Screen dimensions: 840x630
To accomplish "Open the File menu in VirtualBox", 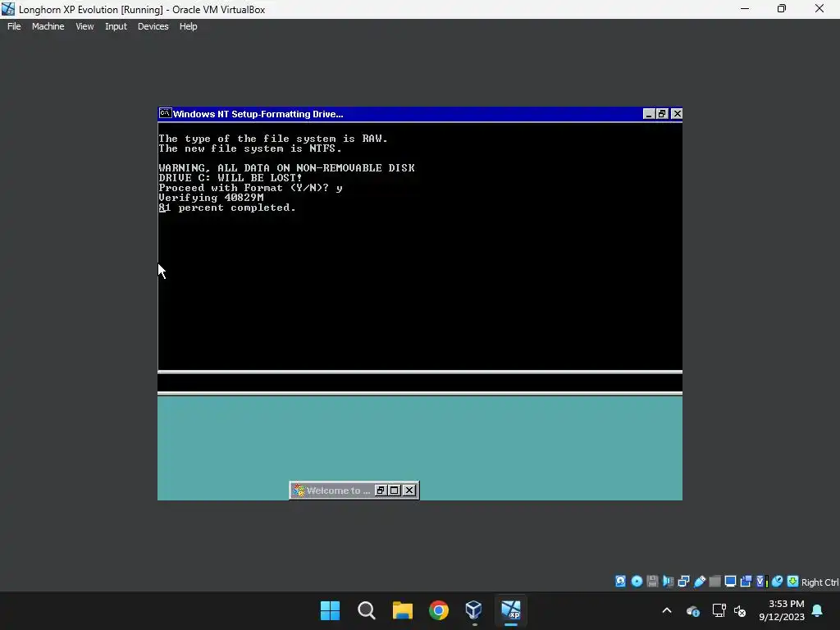I will click(14, 26).
